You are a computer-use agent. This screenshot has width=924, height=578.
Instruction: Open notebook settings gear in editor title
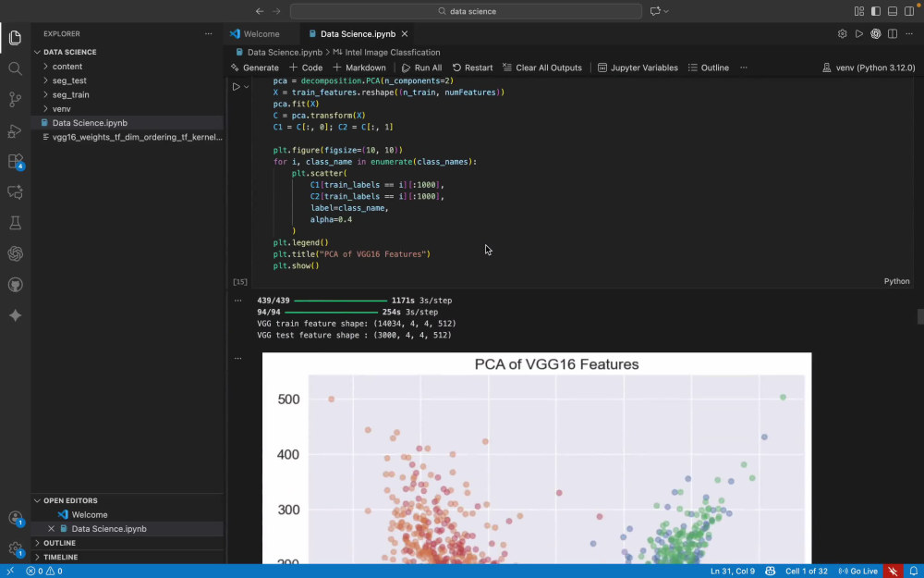pos(842,34)
